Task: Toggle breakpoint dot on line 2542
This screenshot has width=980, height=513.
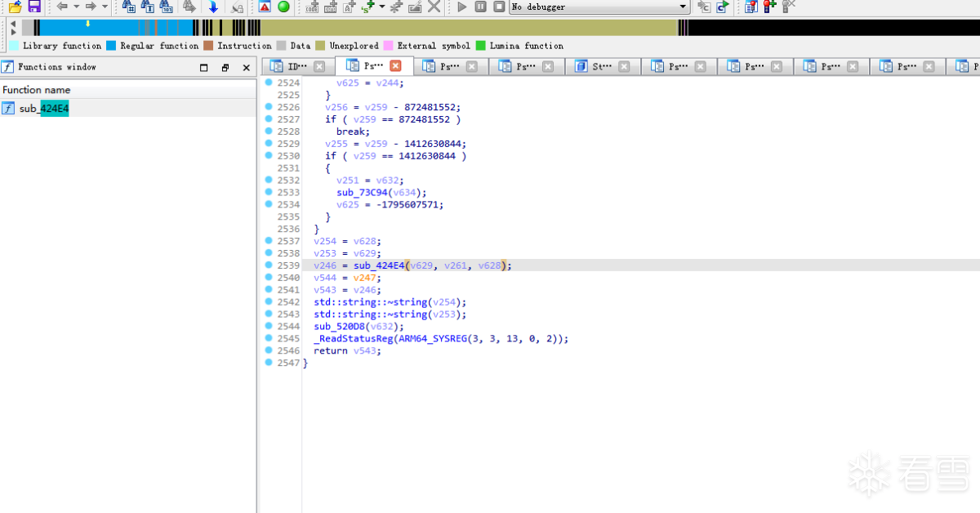Action: (269, 301)
